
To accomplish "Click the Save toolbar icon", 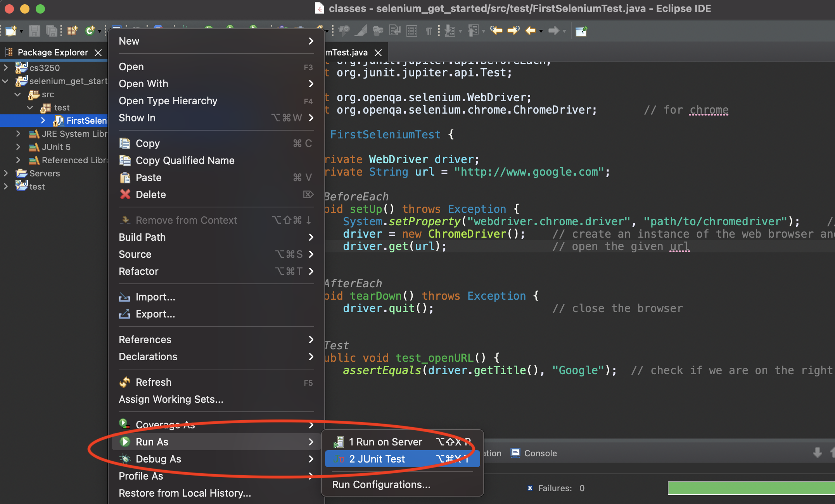I will tap(35, 31).
